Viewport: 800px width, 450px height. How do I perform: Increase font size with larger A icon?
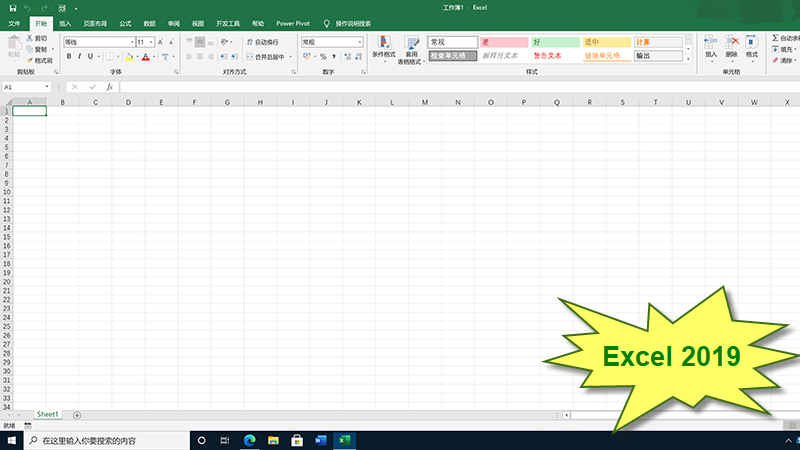[x=160, y=42]
